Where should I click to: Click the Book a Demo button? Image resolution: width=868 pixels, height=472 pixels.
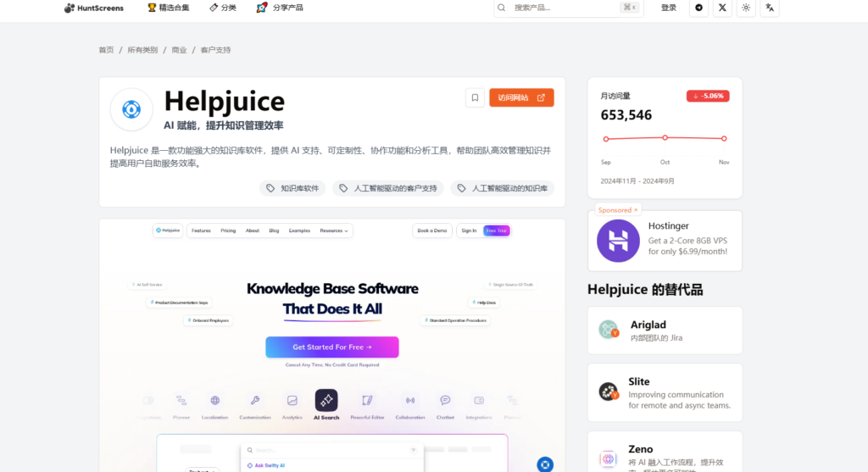point(431,230)
